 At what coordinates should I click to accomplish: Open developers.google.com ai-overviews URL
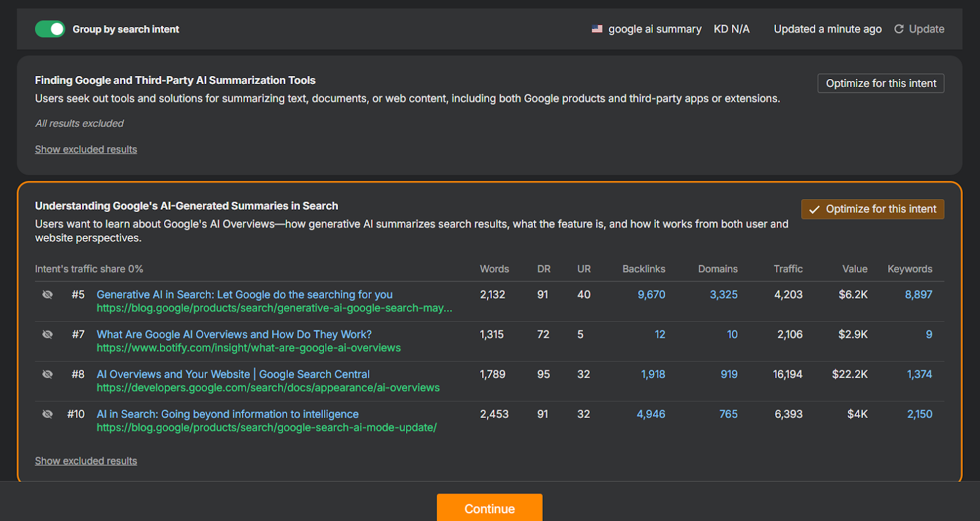[x=268, y=388]
